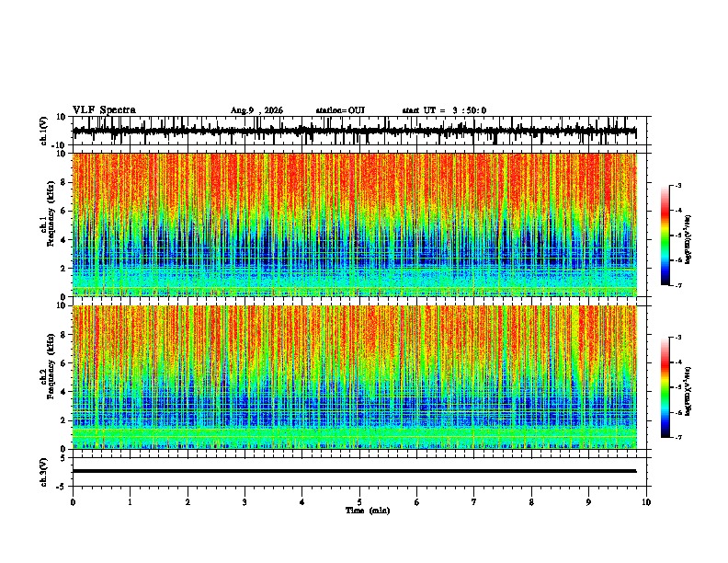This screenshot has width=728, height=563.
Task: Select the date "Aug.9 , 2026"
Action: point(256,110)
